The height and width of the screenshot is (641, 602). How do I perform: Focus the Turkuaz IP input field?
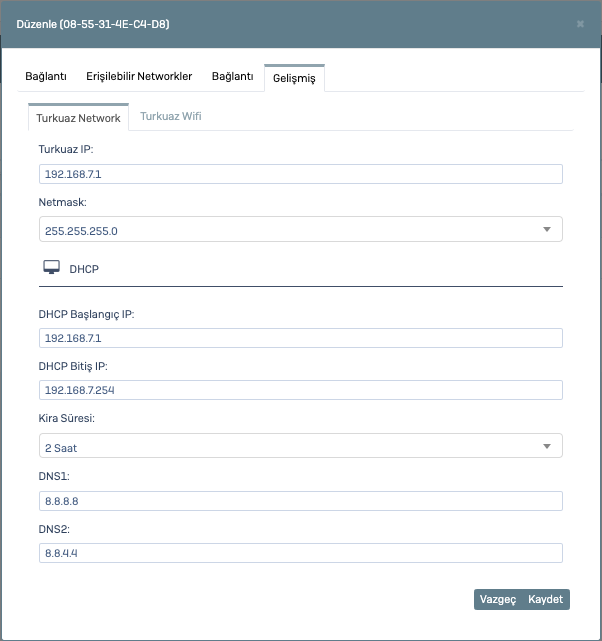click(301, 174)
